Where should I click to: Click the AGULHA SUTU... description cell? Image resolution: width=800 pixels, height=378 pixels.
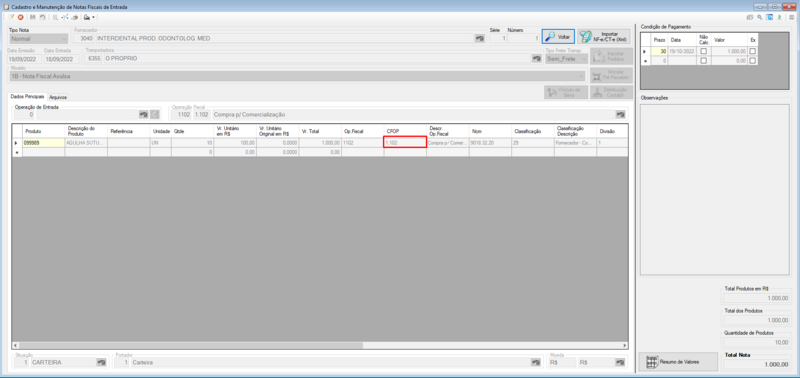[86, 143]
